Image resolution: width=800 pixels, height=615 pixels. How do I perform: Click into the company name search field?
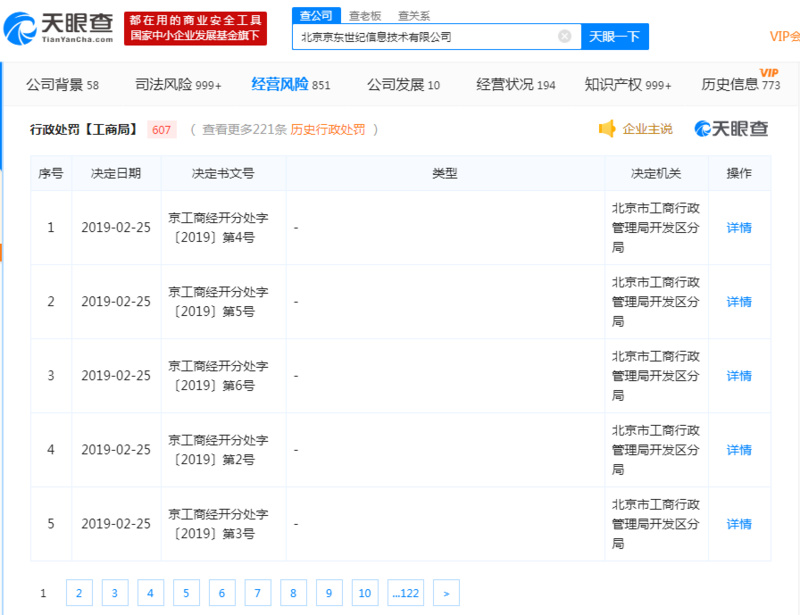click(x=425, y=37)
